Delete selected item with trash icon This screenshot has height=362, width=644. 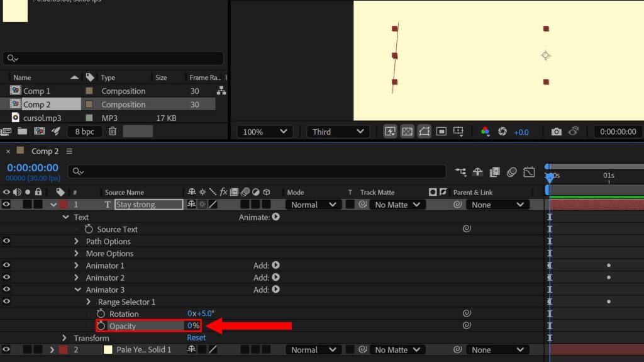(113, 131)
